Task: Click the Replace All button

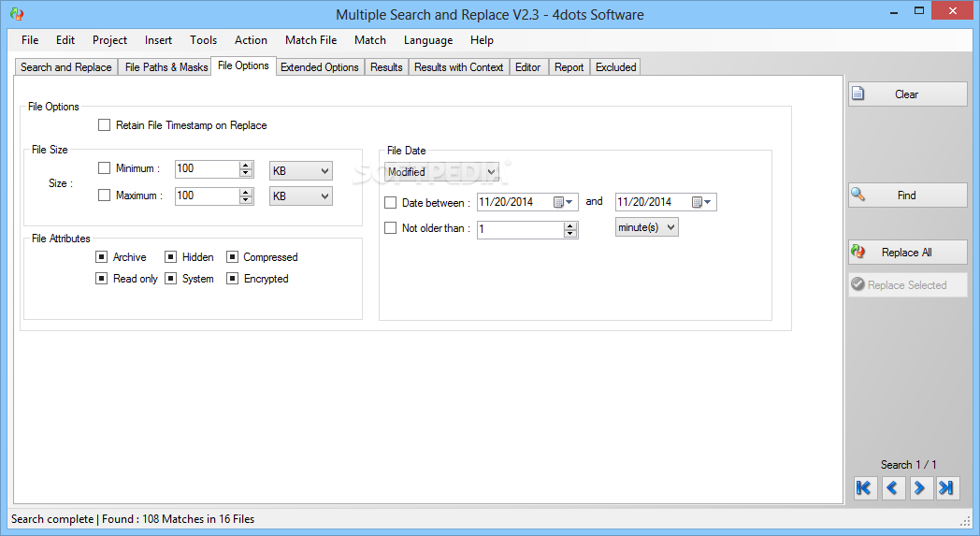Action: coord(907,252)
